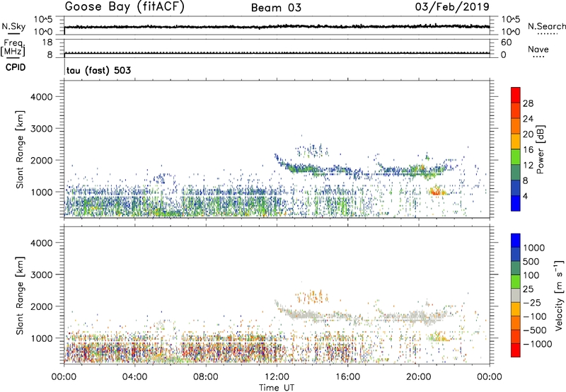Click the '4000' tick in the power panel

42,97
